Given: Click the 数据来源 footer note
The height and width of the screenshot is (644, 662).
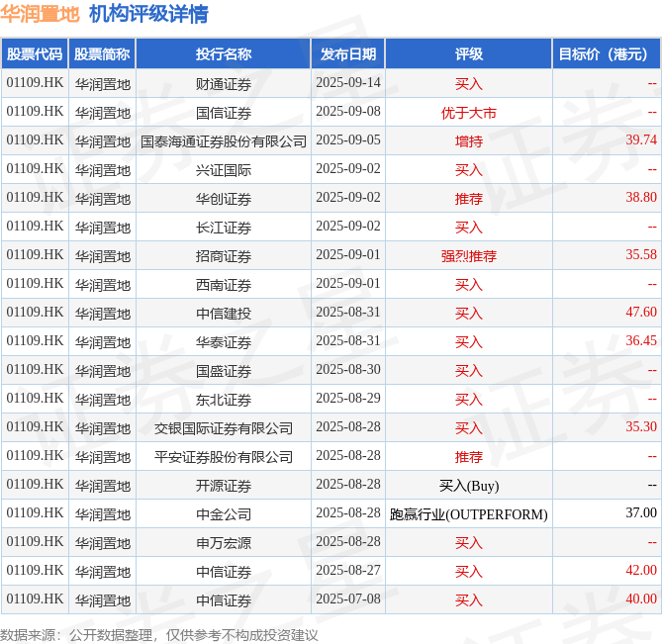Looking at the screenshot, I should click(x=158, y=635).
